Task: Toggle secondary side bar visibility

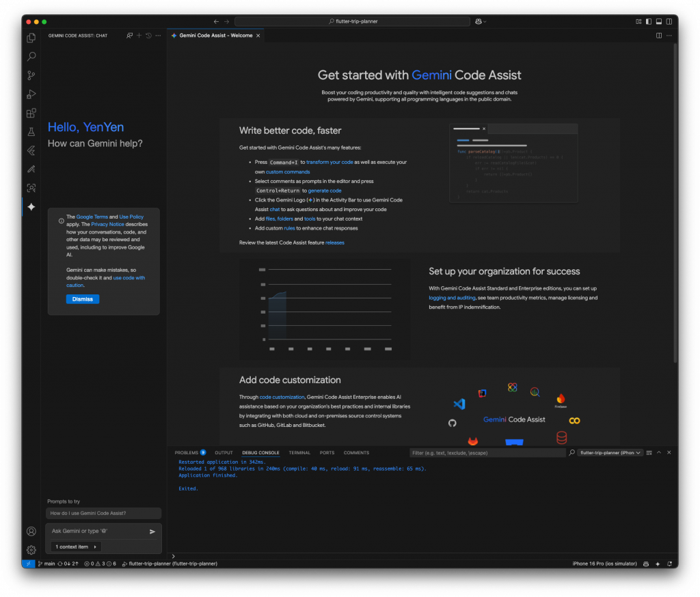Action: (x=669, y=21)
